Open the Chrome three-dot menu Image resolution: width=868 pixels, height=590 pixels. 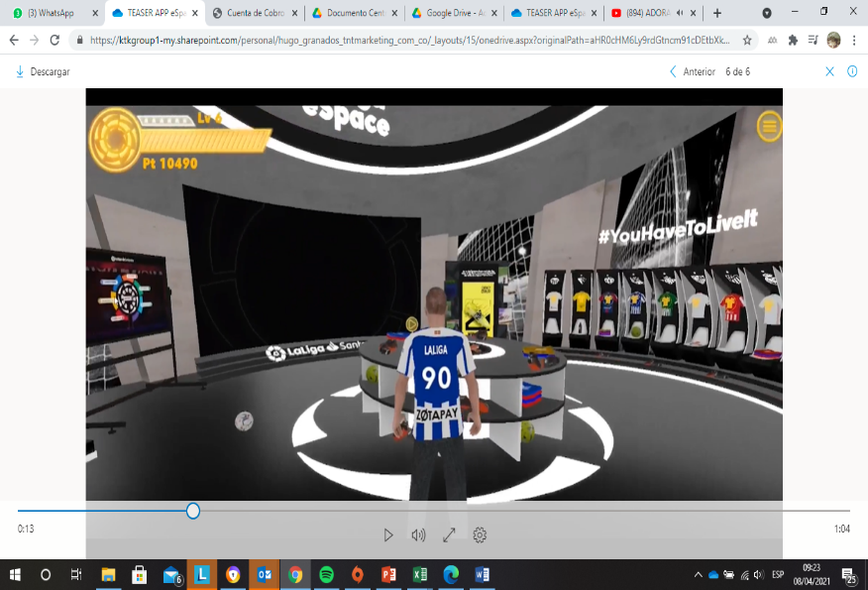click(854, 40)
